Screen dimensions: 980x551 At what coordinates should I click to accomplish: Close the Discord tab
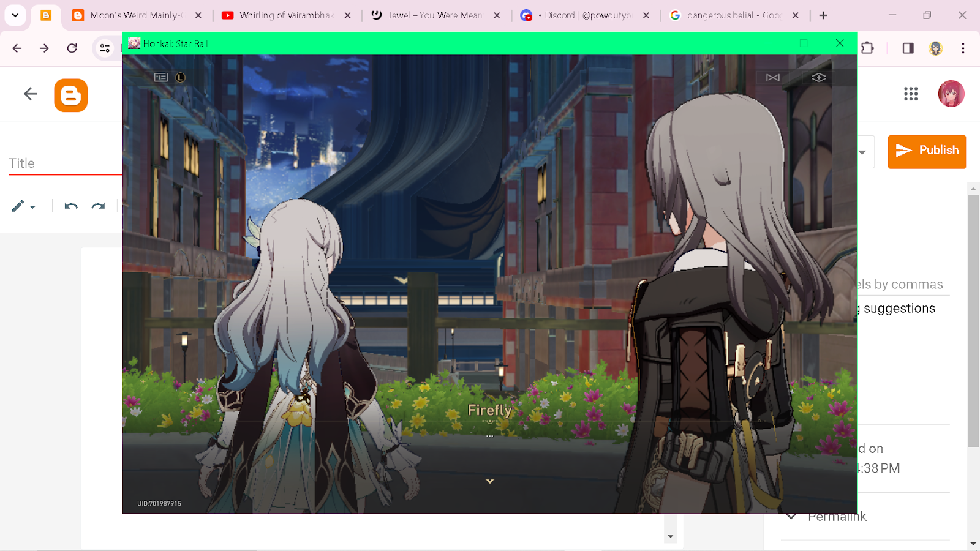(x=646, y=15)
